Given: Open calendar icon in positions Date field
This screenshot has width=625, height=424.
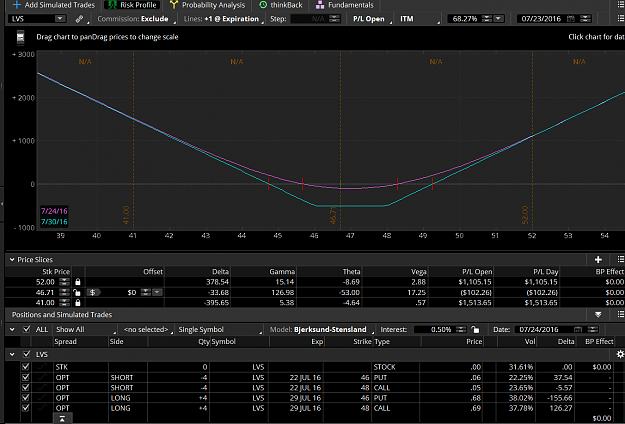Looking at the screenshot, I should (578, 329).
